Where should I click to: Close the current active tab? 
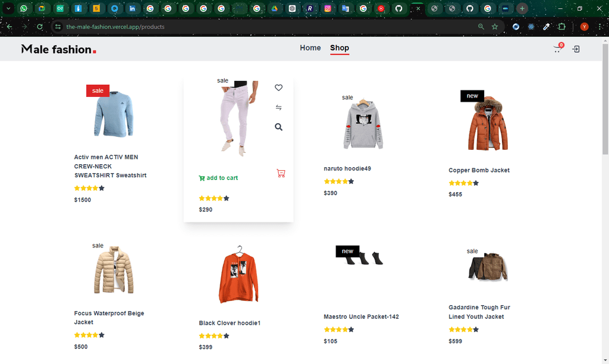418,8
